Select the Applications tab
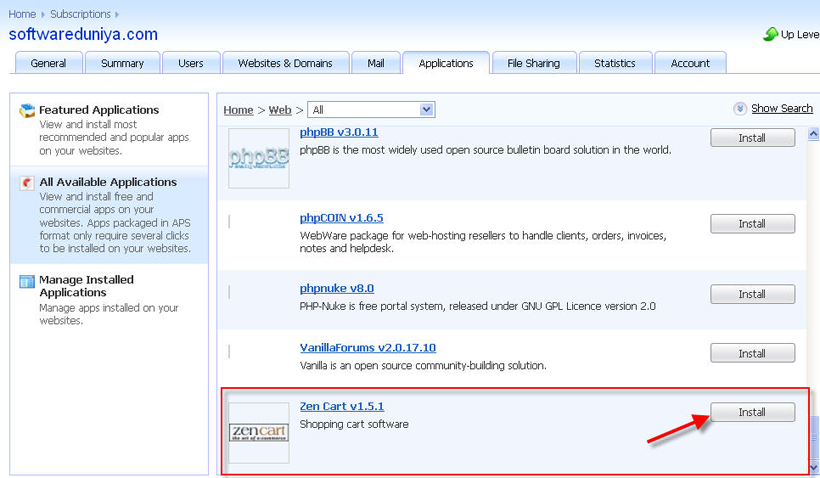Image resolution: width=820 pixels, height=478 pixels. coord(446,63)
